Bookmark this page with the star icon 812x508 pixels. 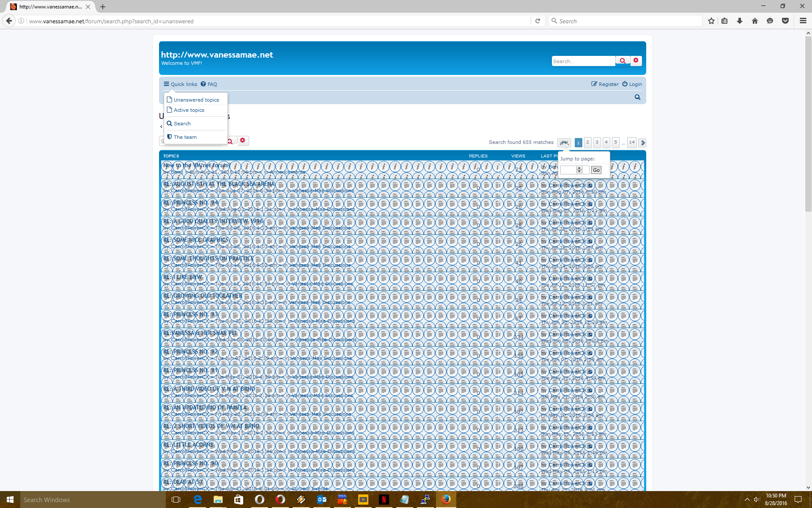tap(711, 21)
